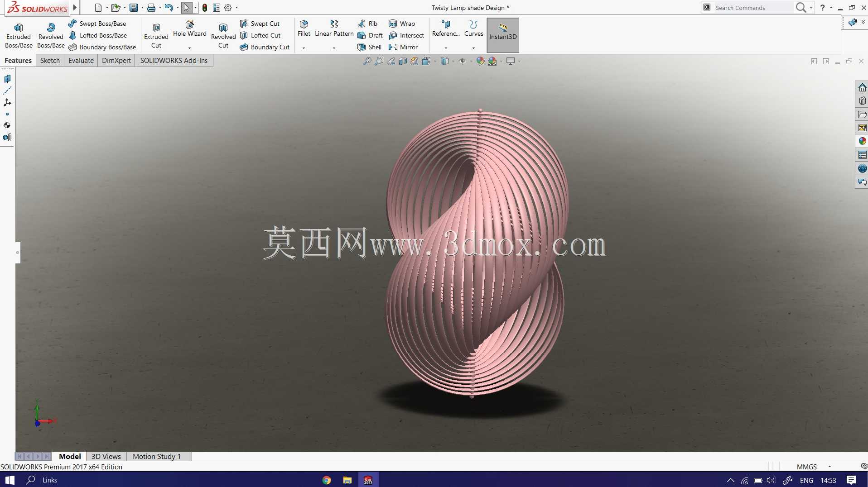Open the Options gear icon
The image size is (868, 487).
228,8
